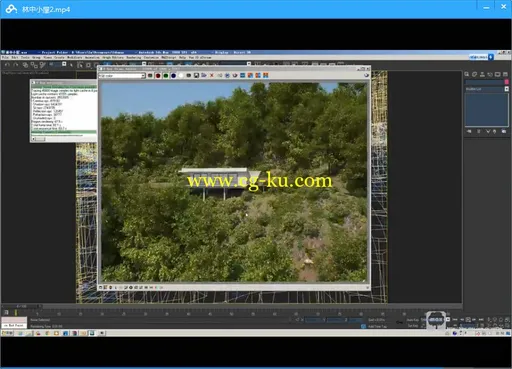Image resolution: width=512 pixels, height=369 pixels.
Task: Go to end of animation
Action: tap(481, 319)
